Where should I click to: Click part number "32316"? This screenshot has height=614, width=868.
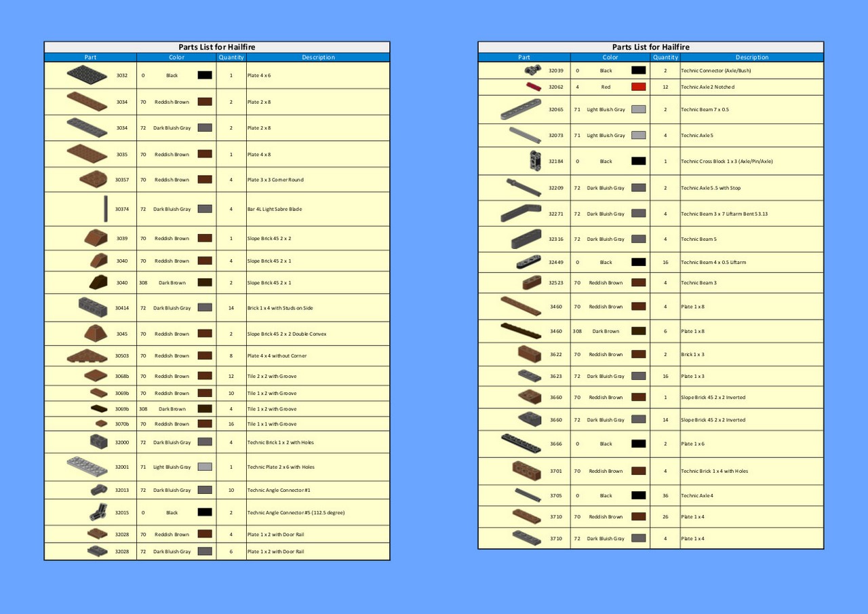[x=556, y=239]
